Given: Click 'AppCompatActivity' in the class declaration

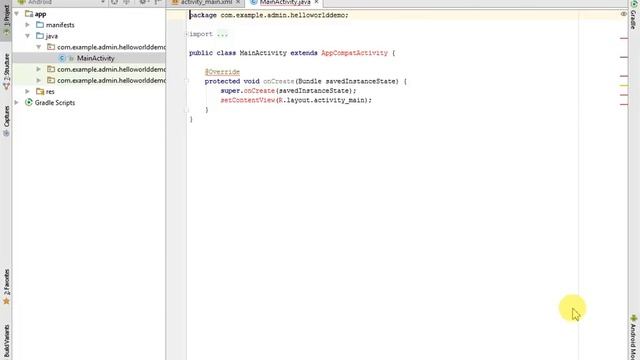Looking at the screenshot, I should coord(354,53).
